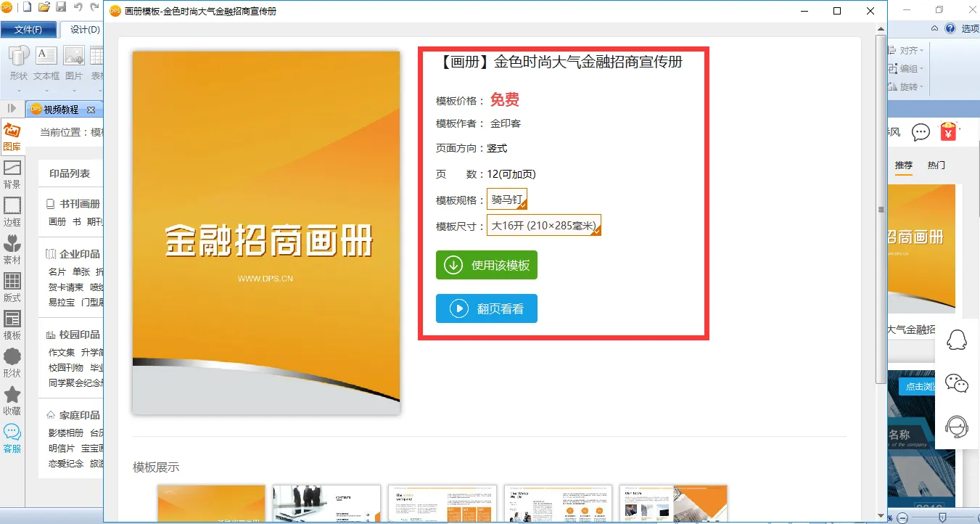This screenshot has height=524, width=980.
Task: Open the red envelope reward icon
Action: point(949,131)
